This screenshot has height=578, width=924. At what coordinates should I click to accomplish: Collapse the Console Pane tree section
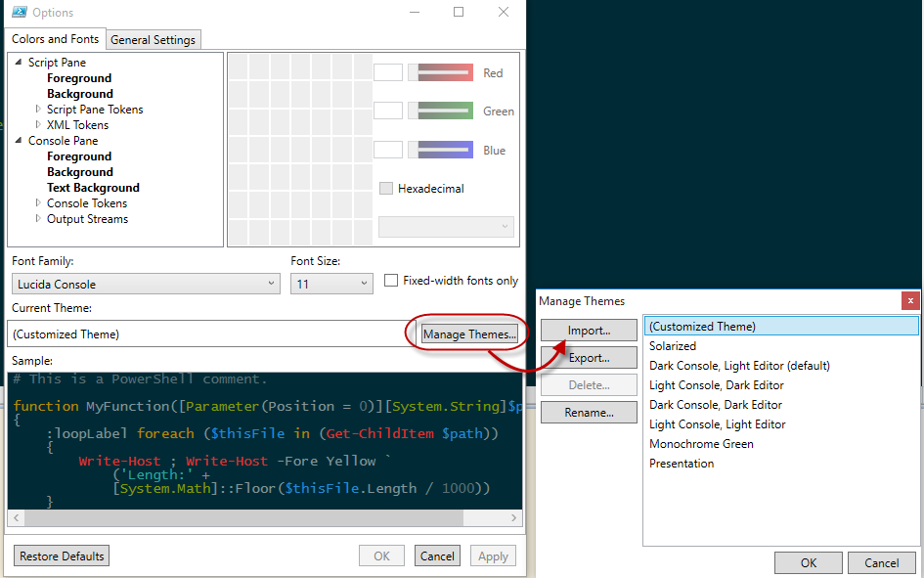pyautogui.click(x=20, y=141)
